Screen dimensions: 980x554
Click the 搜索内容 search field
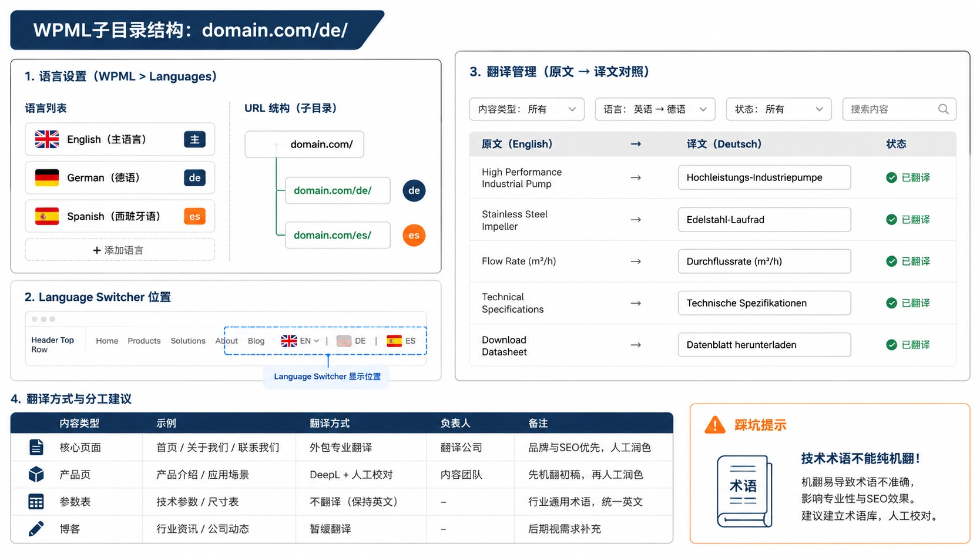tap(900, 109)
